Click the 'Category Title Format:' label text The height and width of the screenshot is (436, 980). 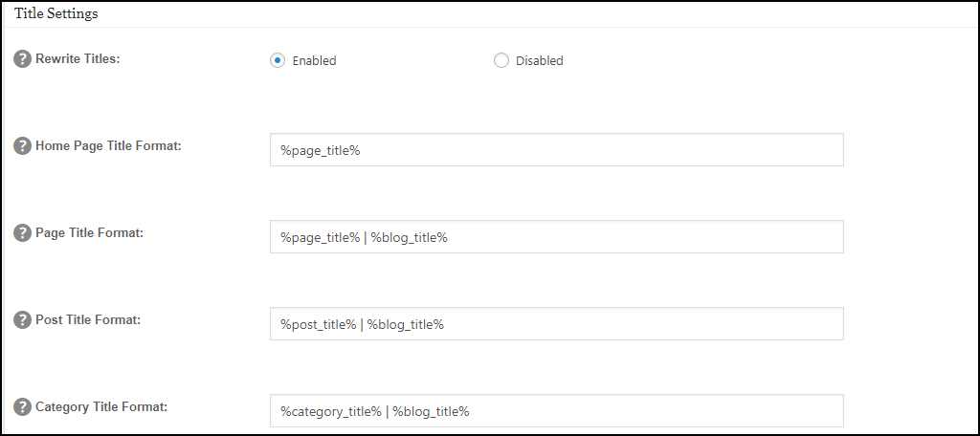(x=101, y=406)
